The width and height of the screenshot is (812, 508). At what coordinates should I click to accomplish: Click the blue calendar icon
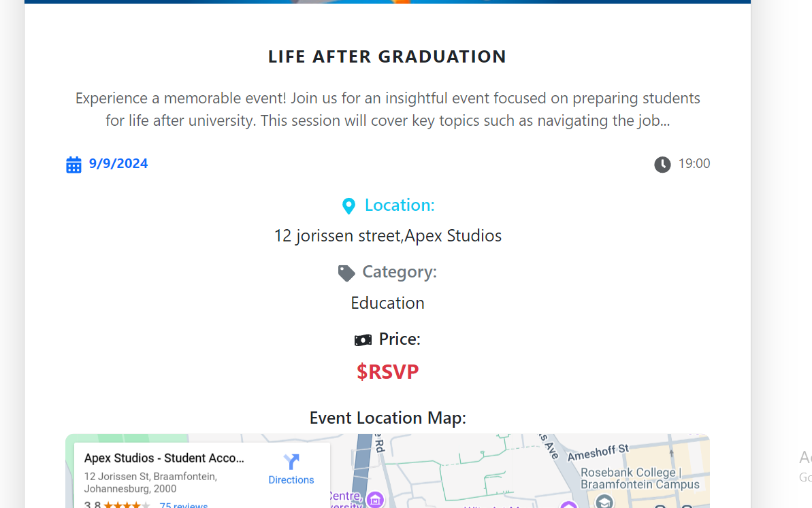tap(74, 165)
